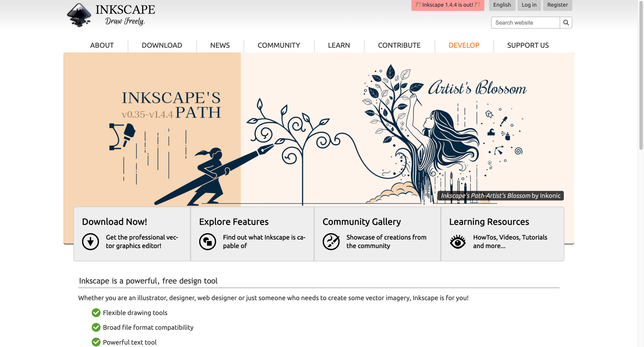Screen dimensions: 644x347
Task: Click 'Showcase of creations from the community'
Action: (386, 241)
